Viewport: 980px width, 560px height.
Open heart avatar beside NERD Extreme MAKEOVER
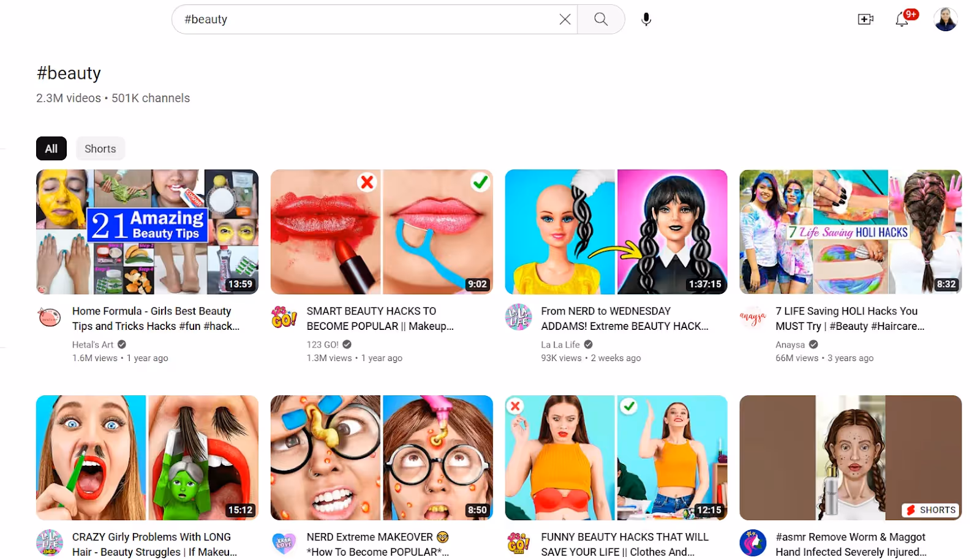pyautogui.click(x=284, y=543)
